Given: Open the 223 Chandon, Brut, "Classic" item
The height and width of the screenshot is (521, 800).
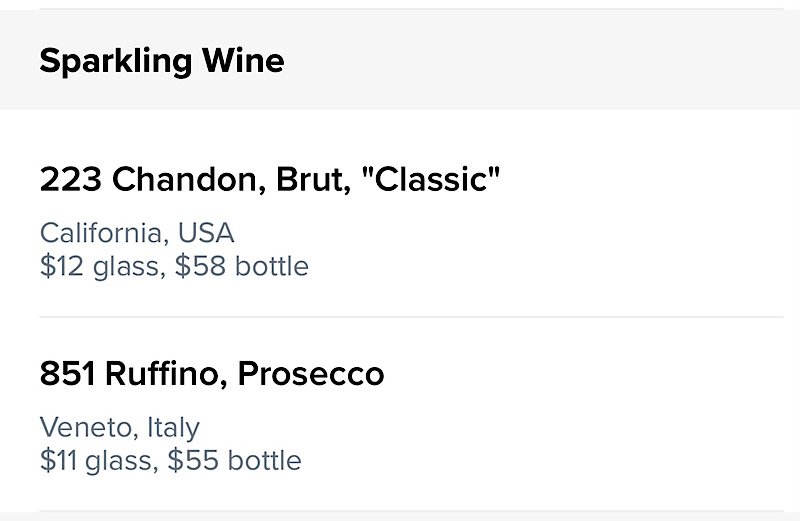Looking at the screenshot, I should [x=400, y=213].
